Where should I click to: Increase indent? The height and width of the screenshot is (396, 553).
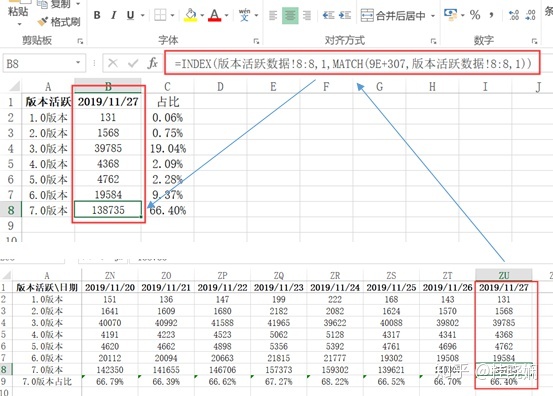(x=345, y=16)
